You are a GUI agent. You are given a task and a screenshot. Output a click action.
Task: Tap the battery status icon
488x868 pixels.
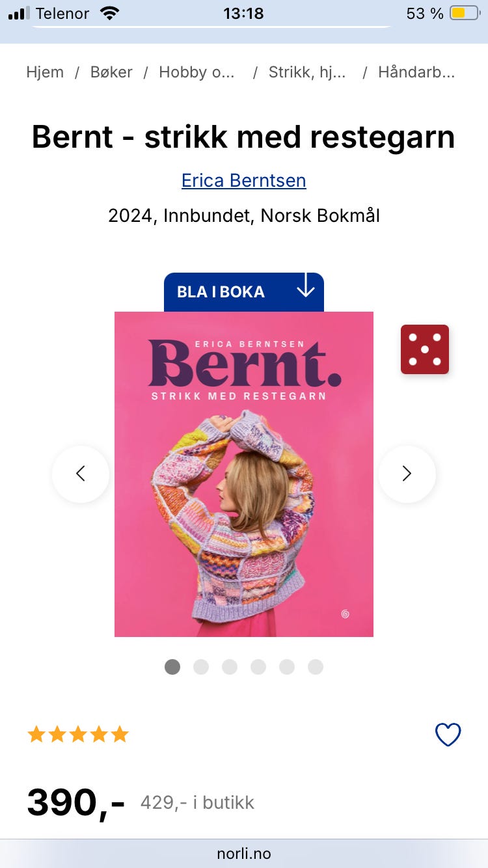465,13
